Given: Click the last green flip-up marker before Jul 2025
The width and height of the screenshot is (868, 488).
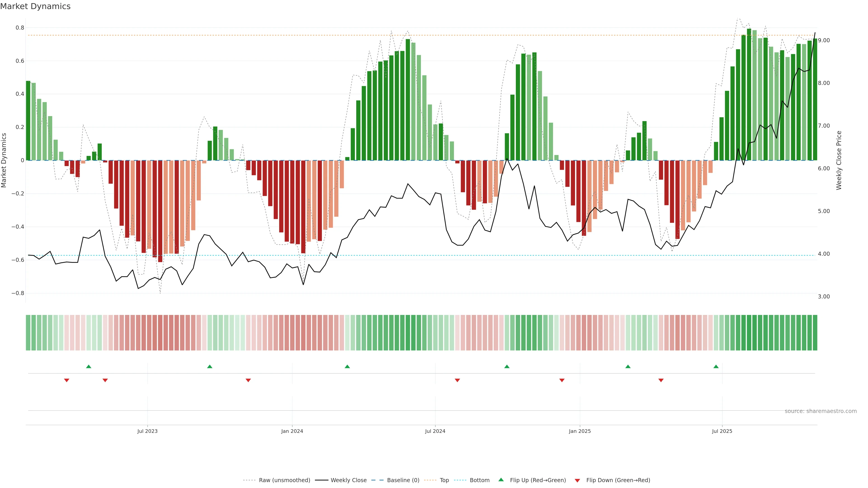Looking at the screenshot, I should coord(716,366).
